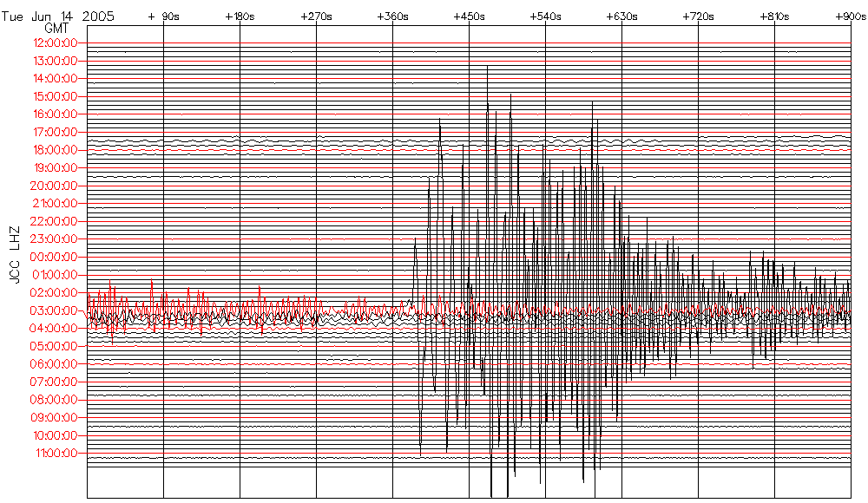This screenshot has height=503, width=868.
Task: Click the 02:00:00 time label
Action: [54, 293]
